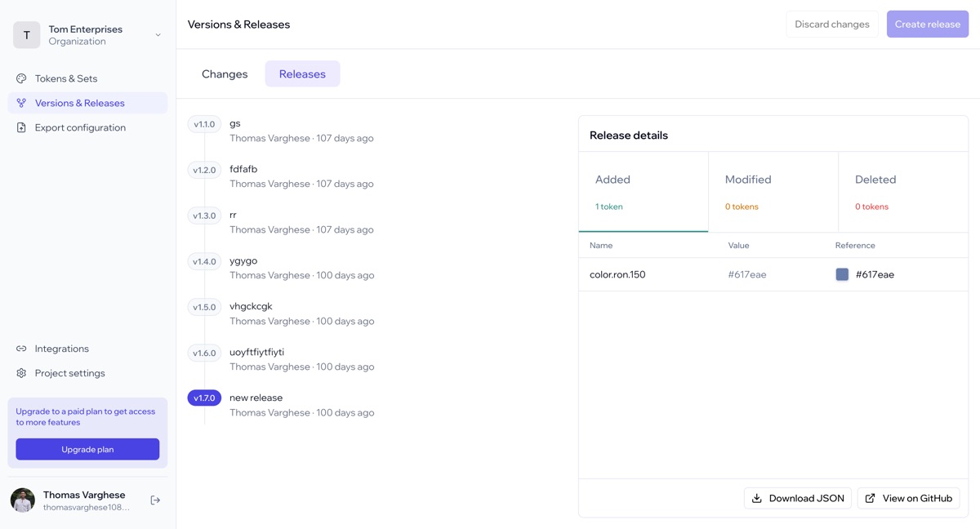Select the v1.1.0 version badge
980x529 pixels.
204,124
